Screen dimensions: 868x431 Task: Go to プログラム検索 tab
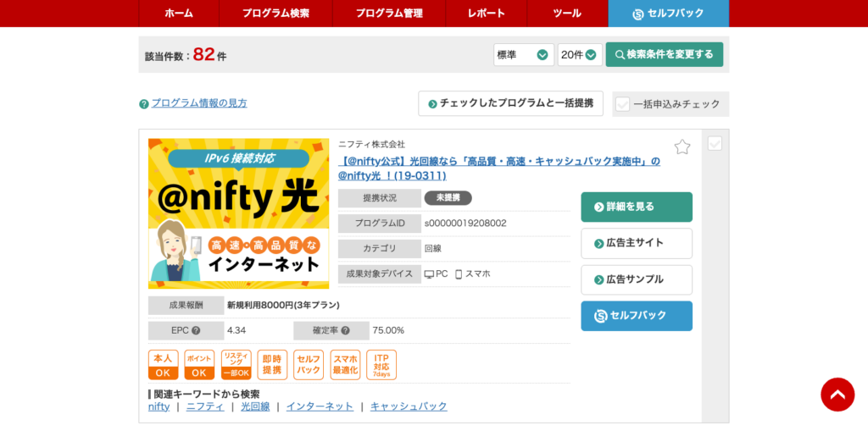coord(275,14)
